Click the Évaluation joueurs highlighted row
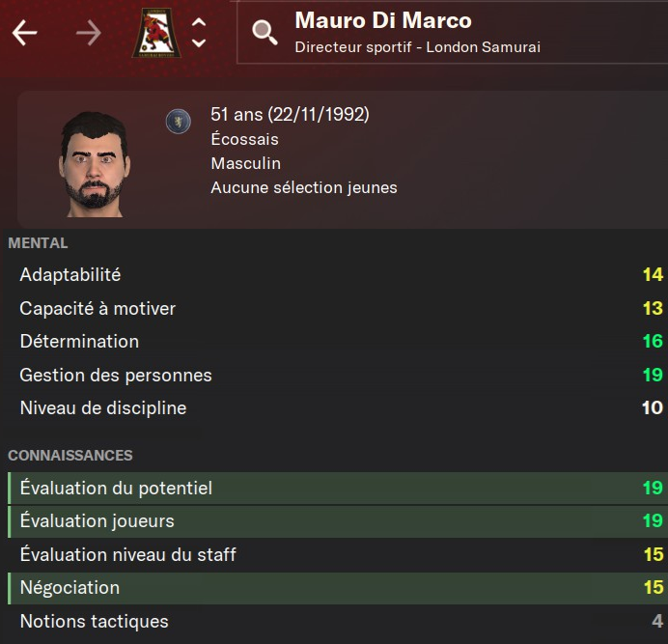 tap(334, 521)
